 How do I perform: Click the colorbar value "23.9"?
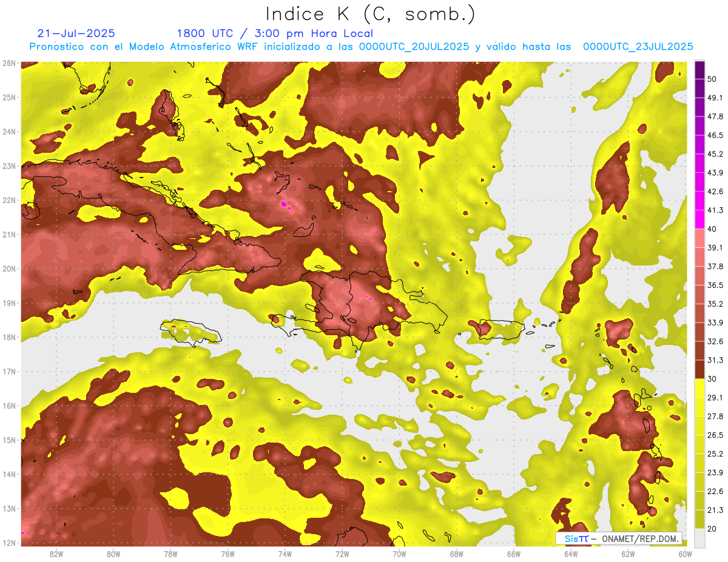point(715,473)
